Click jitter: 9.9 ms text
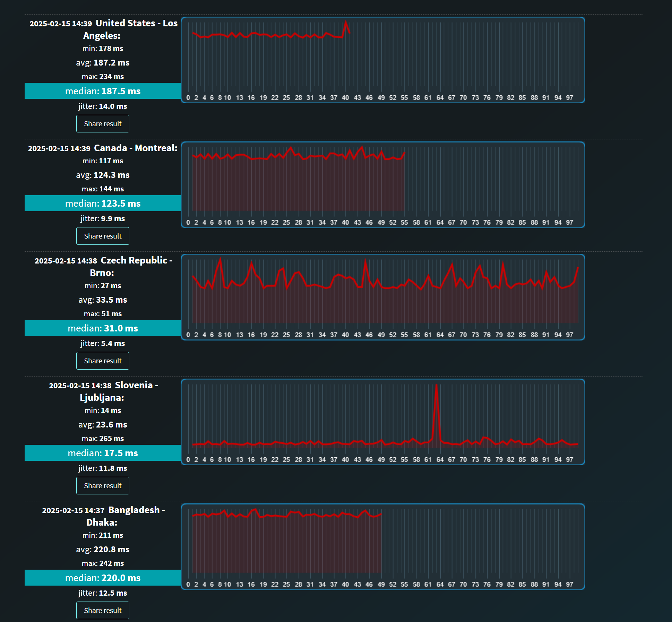The width and height of the screenshot is (672, 622). pyautogui.click(x=103, y=219)
